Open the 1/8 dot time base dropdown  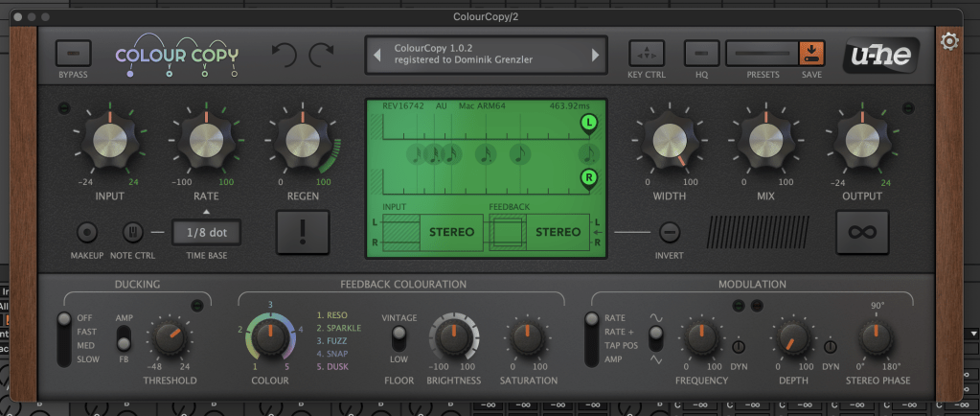pyautogui.click(x=207, y=232)
